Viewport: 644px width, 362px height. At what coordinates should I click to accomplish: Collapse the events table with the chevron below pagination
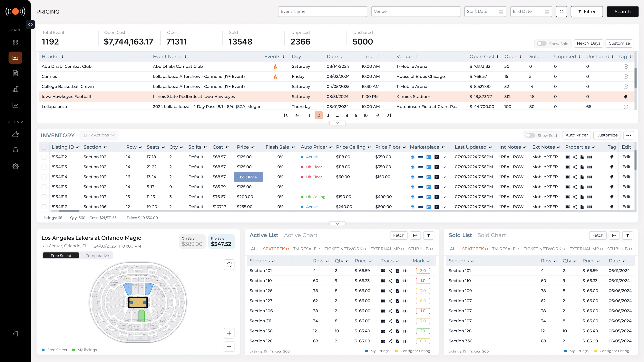pos(337,123)
